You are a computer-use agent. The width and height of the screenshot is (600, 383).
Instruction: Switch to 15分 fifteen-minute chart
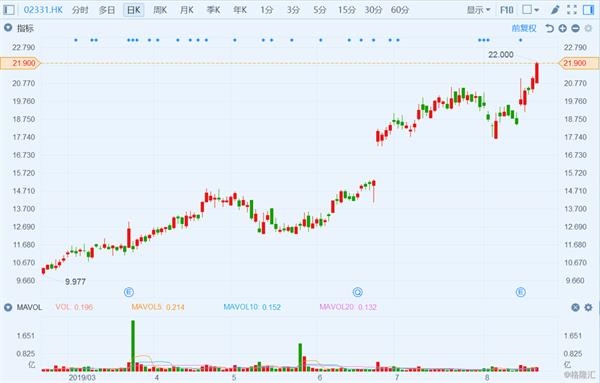pos(347,10)
